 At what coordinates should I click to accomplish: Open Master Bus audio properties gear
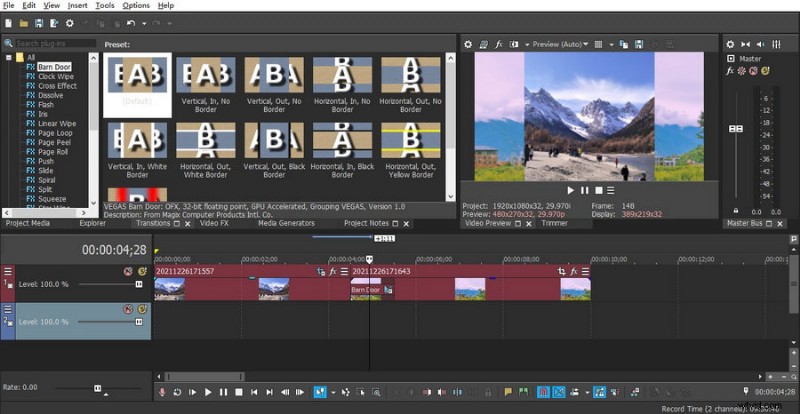730,44
